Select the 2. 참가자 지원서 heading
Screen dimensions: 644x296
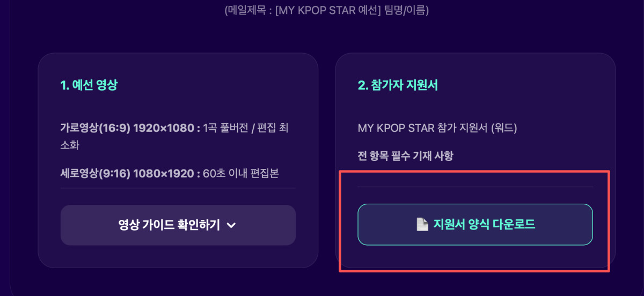pos(398,85)
